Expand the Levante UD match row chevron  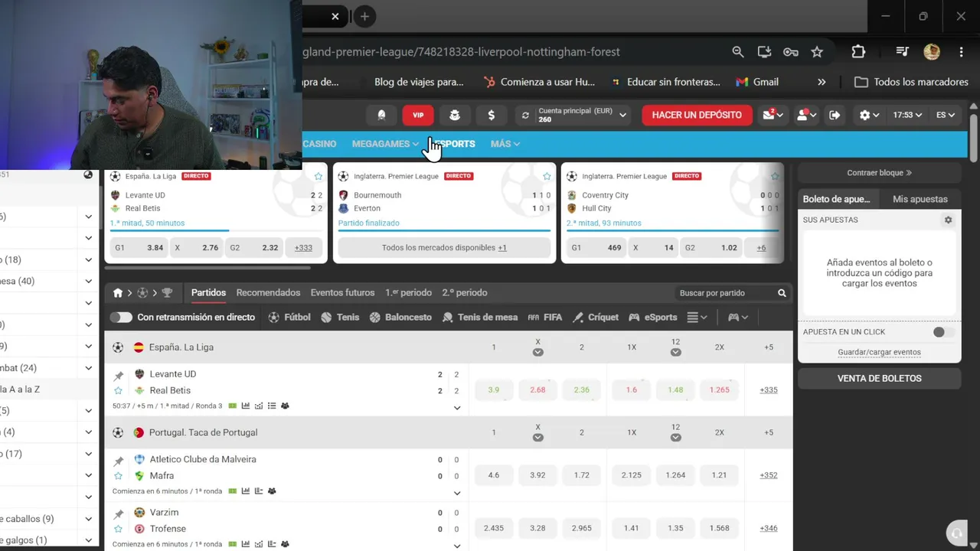pyautogui.click(x=457, y=407)
